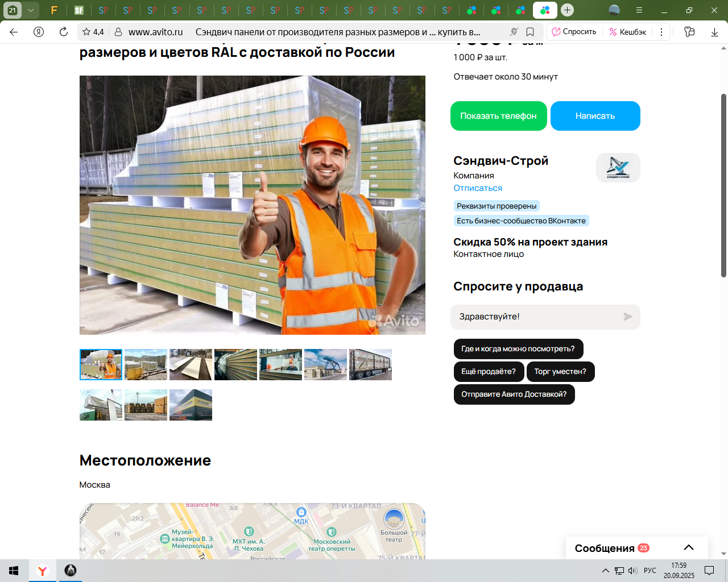This screenshot has width=728, height=582.
Task: Click the МХТ им. Чехова map marker
Action: click(249, 533)
